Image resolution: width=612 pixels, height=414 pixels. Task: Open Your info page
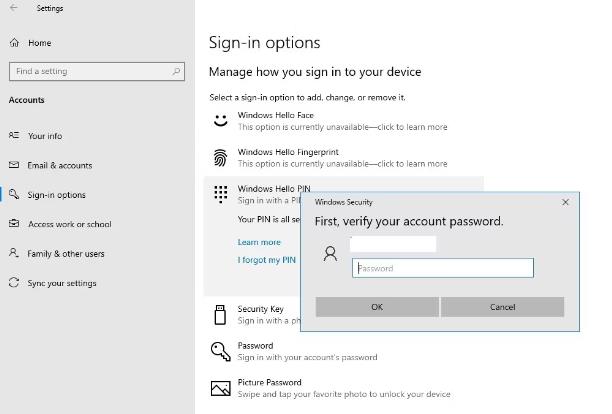tap(45, 136)
